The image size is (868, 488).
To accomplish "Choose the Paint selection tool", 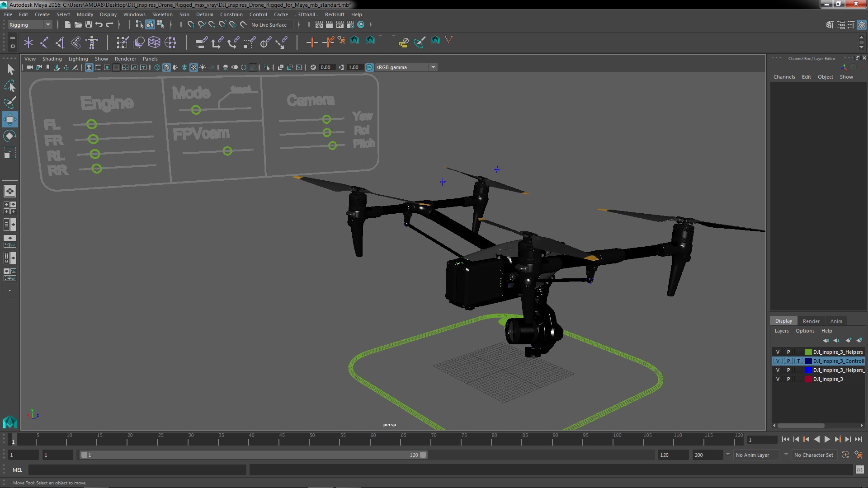I will pos(10,103).
